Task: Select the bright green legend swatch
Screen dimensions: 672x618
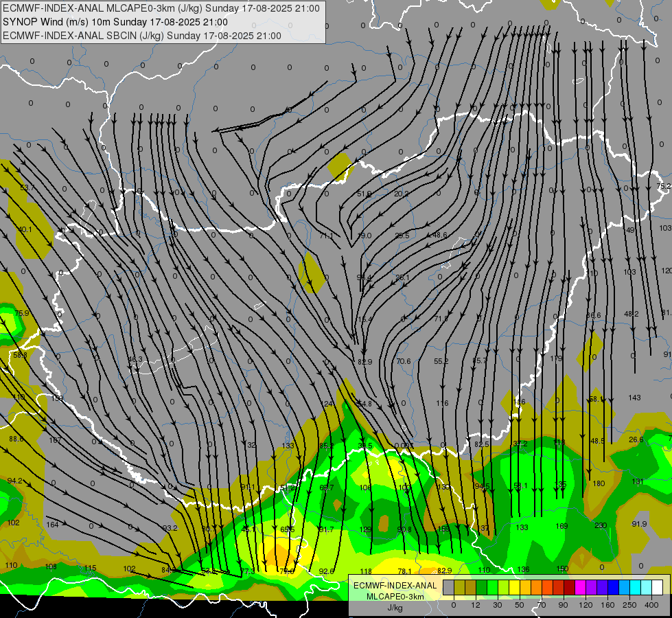Action: pyautogui.click(x=492, y=588)
